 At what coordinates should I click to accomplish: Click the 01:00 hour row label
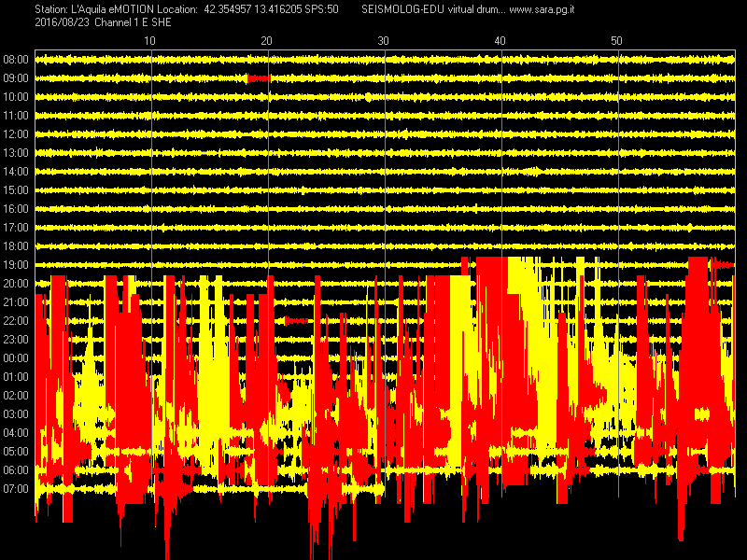16,377
